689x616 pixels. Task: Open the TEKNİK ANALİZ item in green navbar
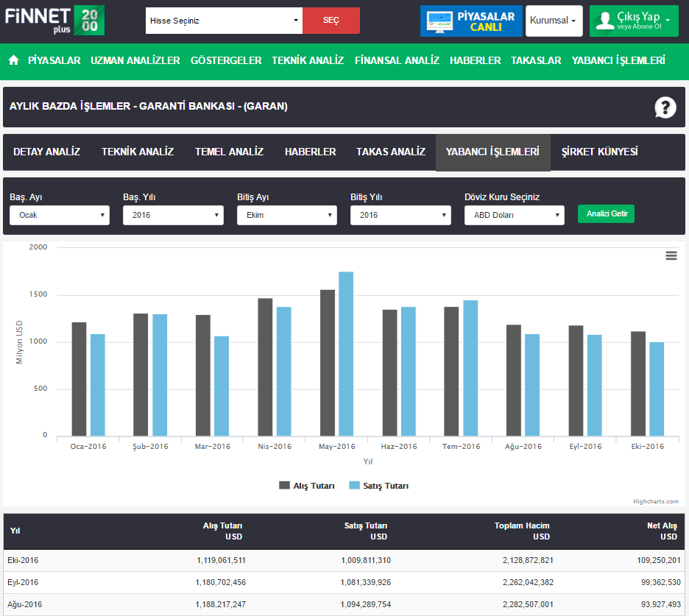pos(308,60)
